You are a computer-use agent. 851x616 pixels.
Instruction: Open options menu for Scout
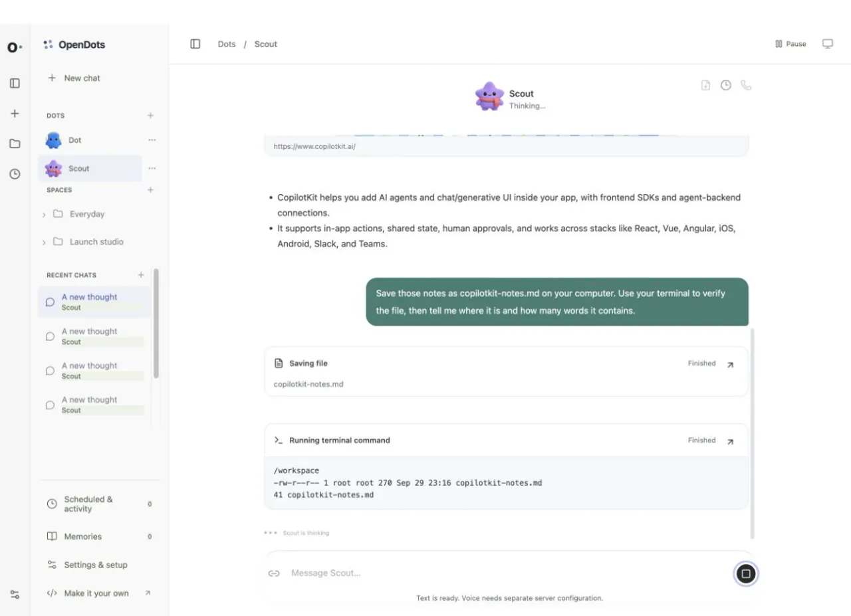point(152,169)
